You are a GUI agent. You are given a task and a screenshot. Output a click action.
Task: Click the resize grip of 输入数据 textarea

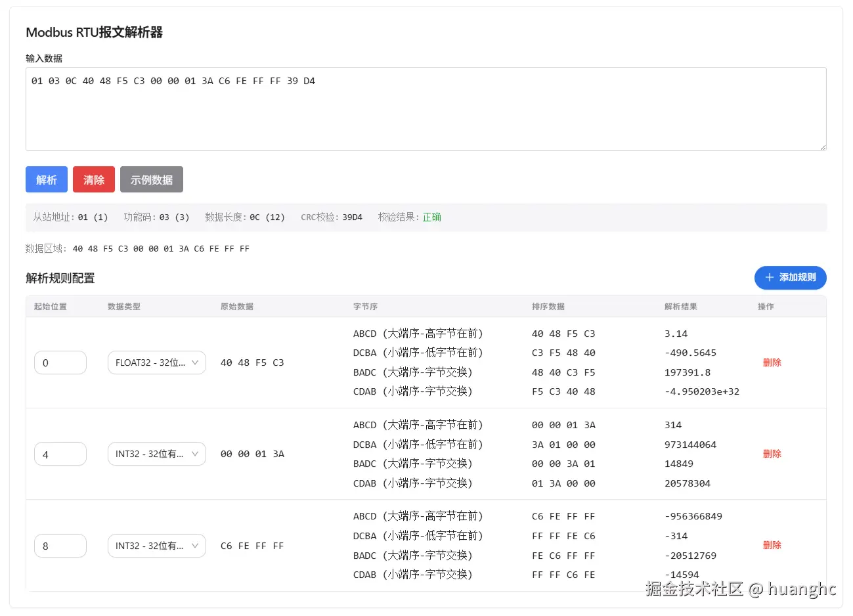822,146
